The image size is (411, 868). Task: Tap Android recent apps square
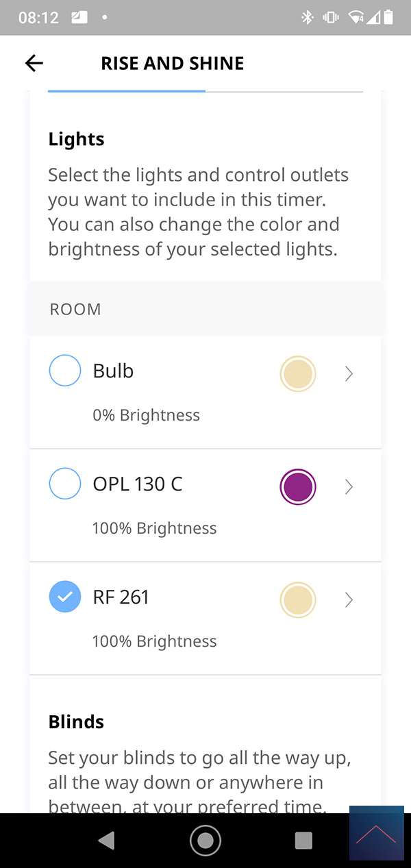(x=303, y=841)
